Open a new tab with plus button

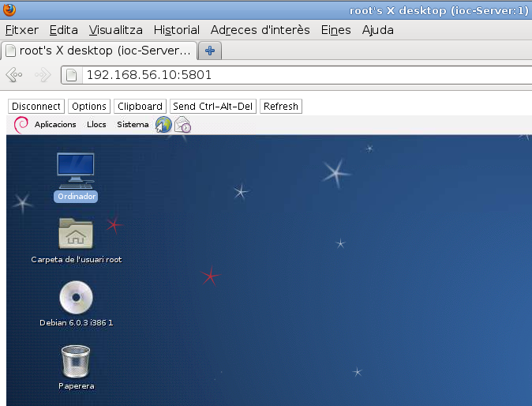point(210,51)
